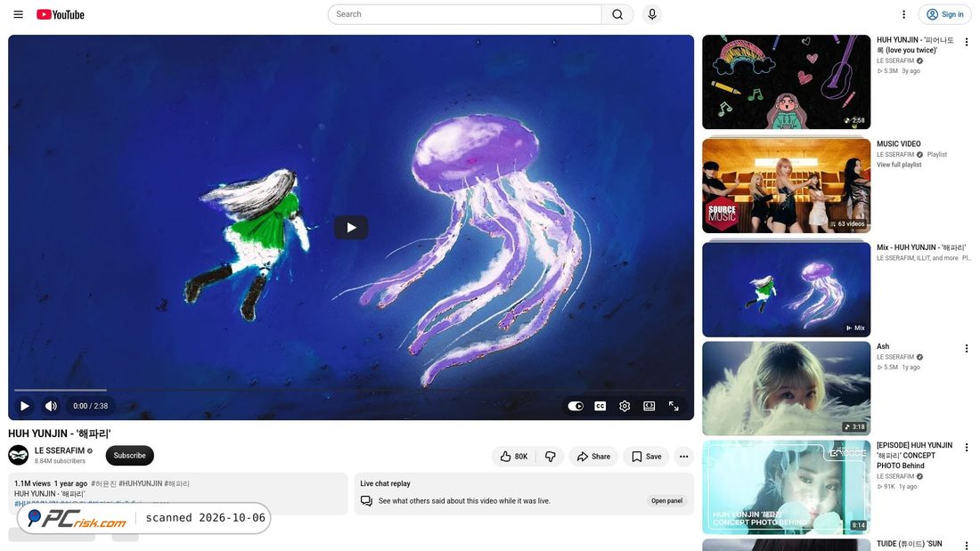Click the #허윤진 hashtag
Image resolution: width=980 pixels, height=551 pixels.
[103, 483]
